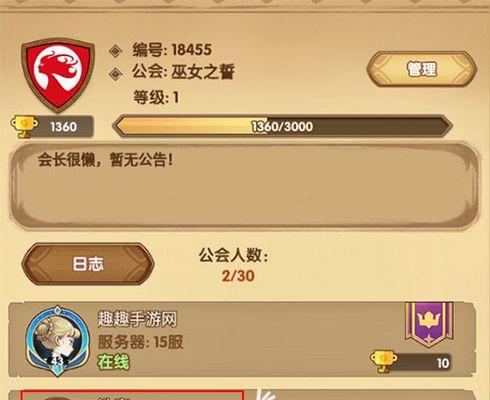Open the 日志 guild log button
This screenshot has height=400, width=490.
pos(88,264)
